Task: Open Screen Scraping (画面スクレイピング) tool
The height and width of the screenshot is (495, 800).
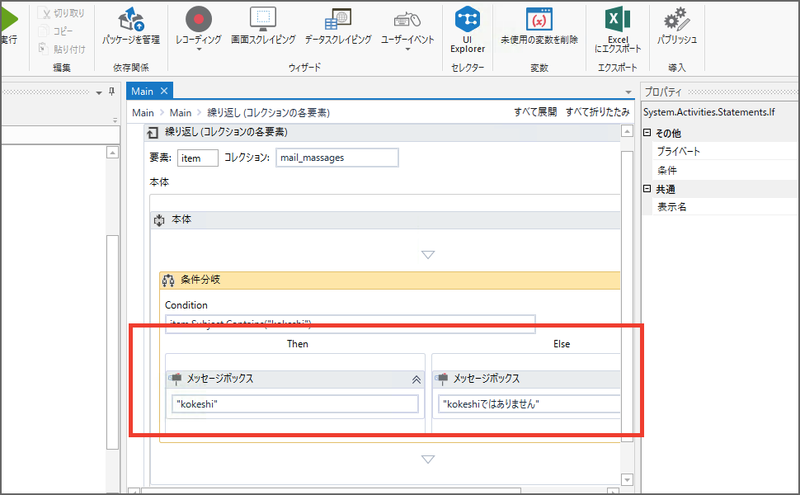Action: click(263, 26)
